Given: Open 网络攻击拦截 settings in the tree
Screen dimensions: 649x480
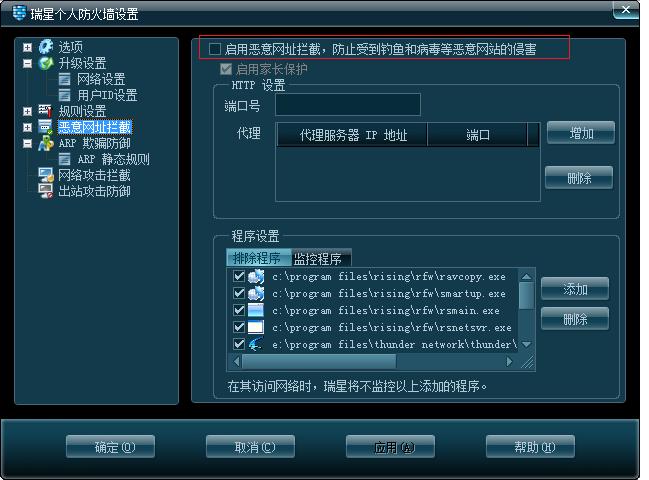Looking at the screenshot, I should (x=94, y=175).
